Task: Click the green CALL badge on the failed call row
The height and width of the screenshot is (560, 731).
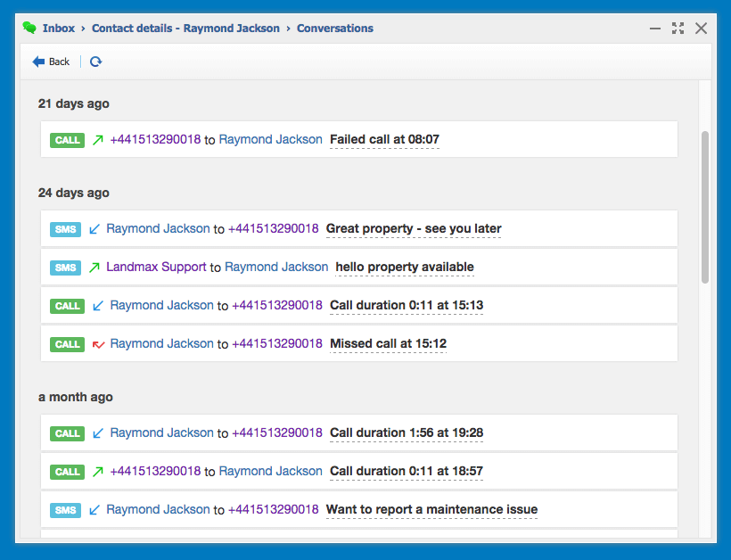Action: click(x=68, y=140)
